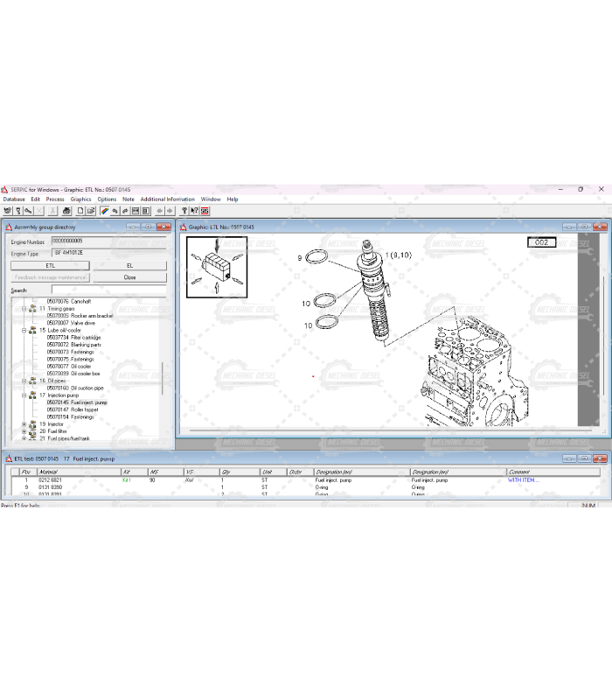Image resolution: width=612 pixels, height=700 pixels.
Task: Click the question mark help icon
Action: point(184,210)
